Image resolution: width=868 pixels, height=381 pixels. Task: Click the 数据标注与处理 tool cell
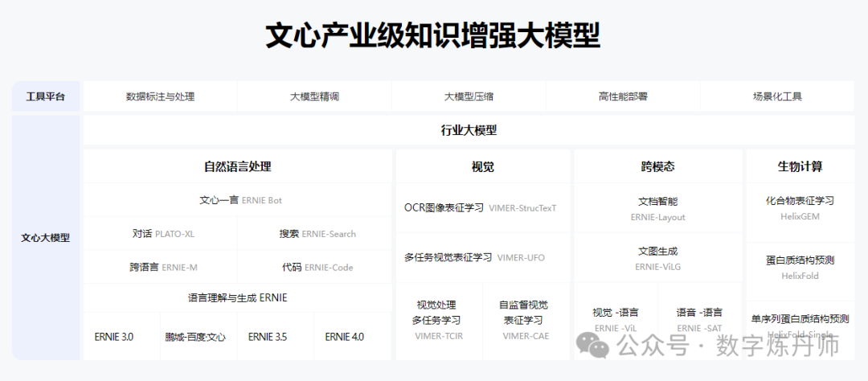[160, 96]
